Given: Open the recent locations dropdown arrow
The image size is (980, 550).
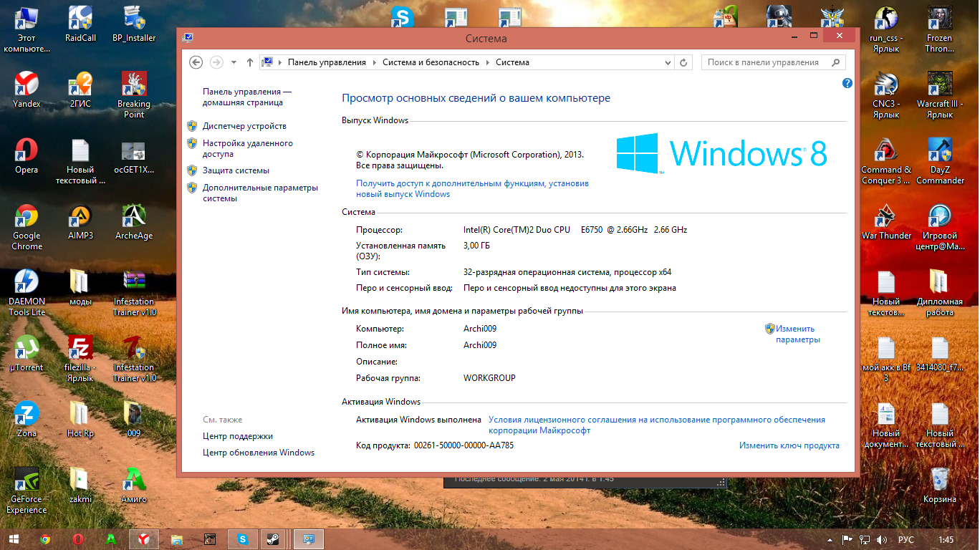Looking at the screenshot, I should click(x=234, y=62).
